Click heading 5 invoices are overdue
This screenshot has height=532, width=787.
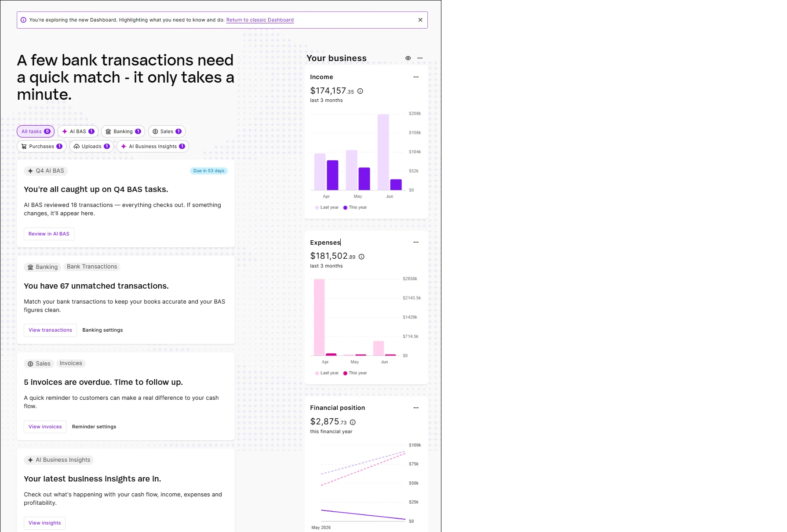pos(103,382)
